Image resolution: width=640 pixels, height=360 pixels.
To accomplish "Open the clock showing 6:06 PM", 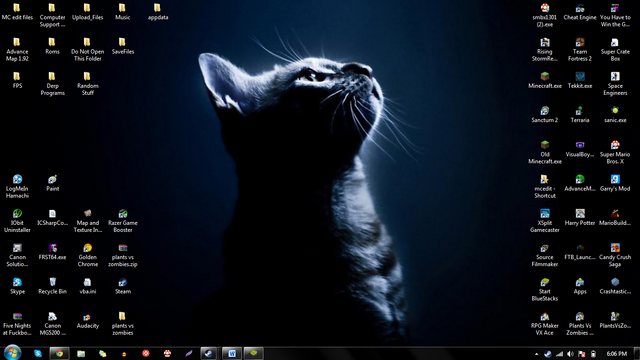I will (x=616, y=354).
